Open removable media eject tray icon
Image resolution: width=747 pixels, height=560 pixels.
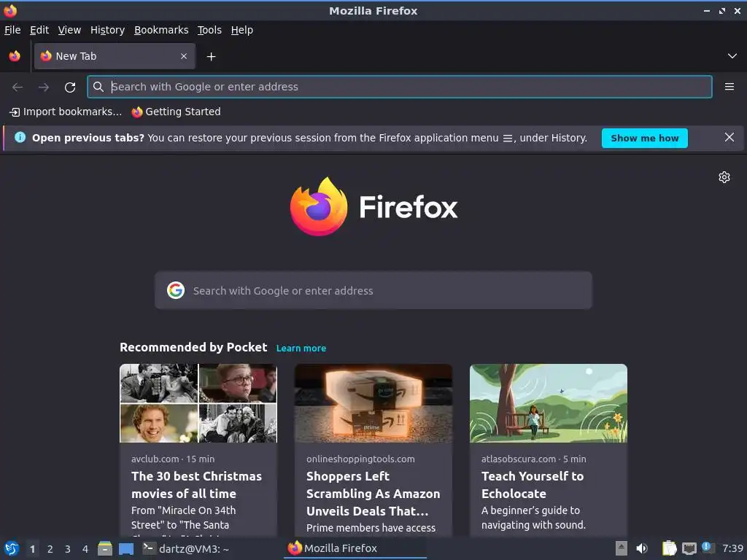click(x=621, y=548)
